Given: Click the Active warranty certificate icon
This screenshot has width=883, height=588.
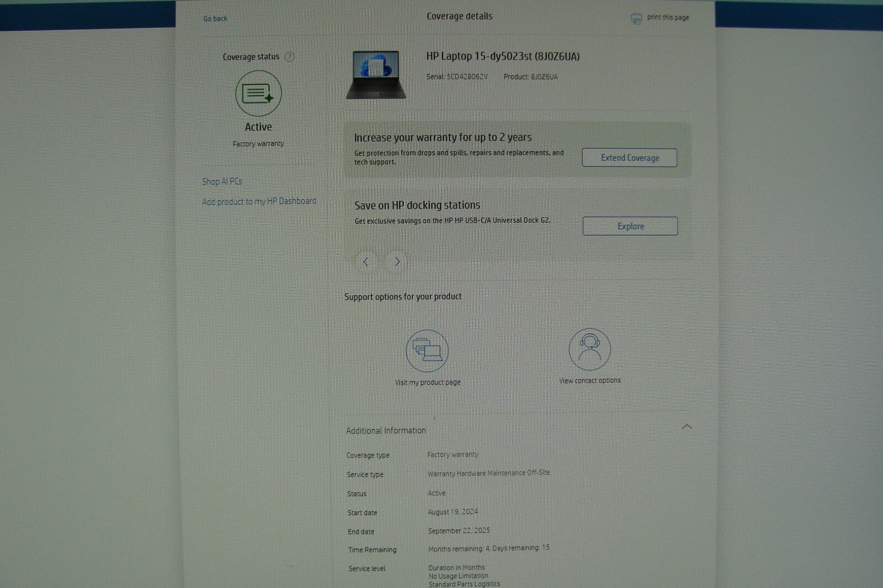Looking at the screenshot, I should [x=258, y=93].
